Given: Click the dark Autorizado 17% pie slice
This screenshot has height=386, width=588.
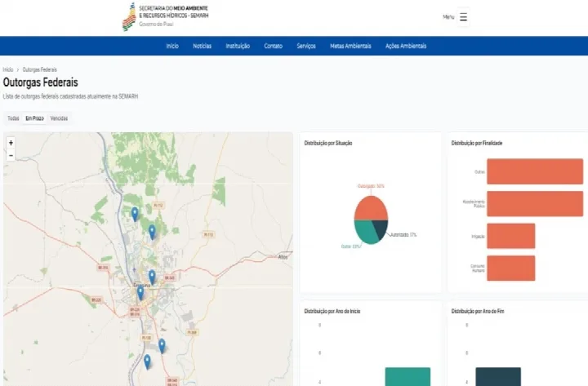Looking at the screenshot, I should [381, 228].
